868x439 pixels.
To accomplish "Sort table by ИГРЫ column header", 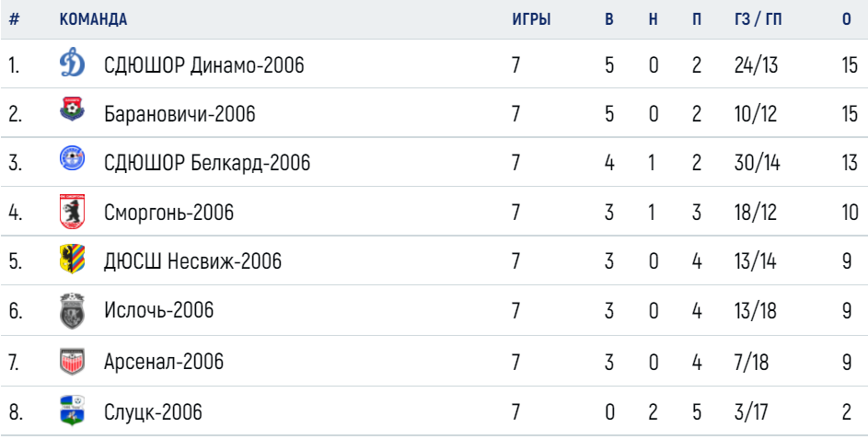I will click(x=531, y=19).
